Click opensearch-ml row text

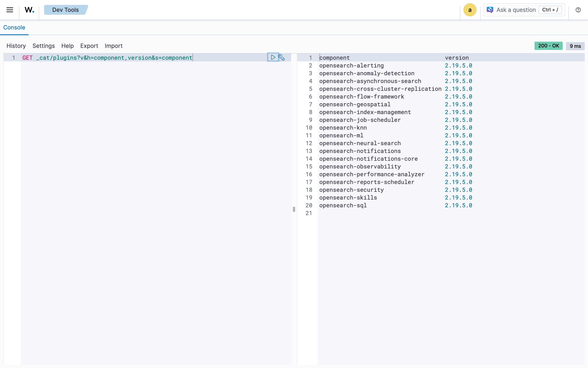(341, 136)
